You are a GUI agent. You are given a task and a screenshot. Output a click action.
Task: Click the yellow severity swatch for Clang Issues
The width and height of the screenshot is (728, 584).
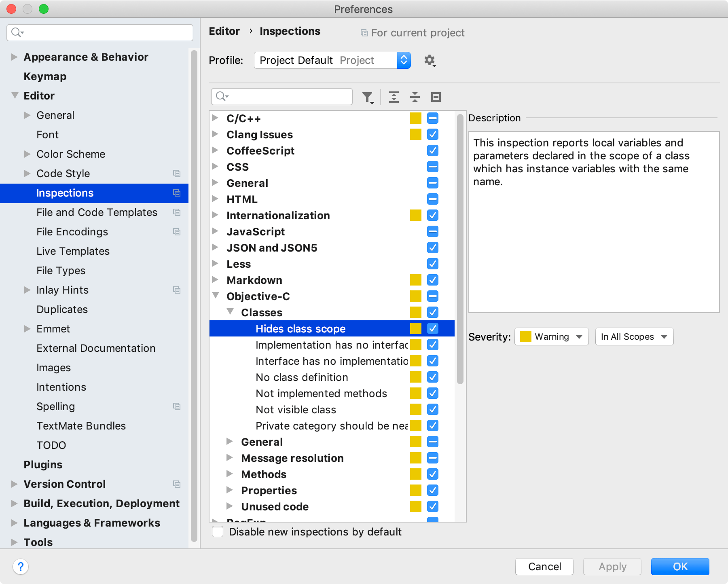coord(416,134)
